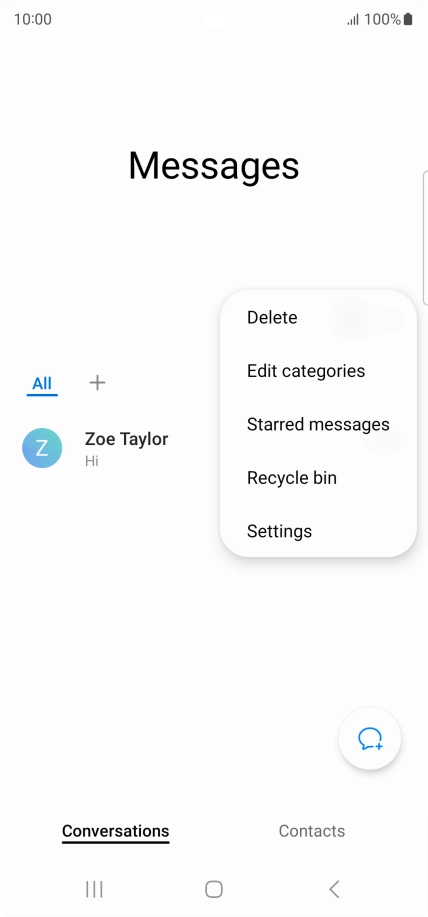Tap the home navigation button
The height and width of the screenshot is (917, 428).
click(x=214, y=889)
